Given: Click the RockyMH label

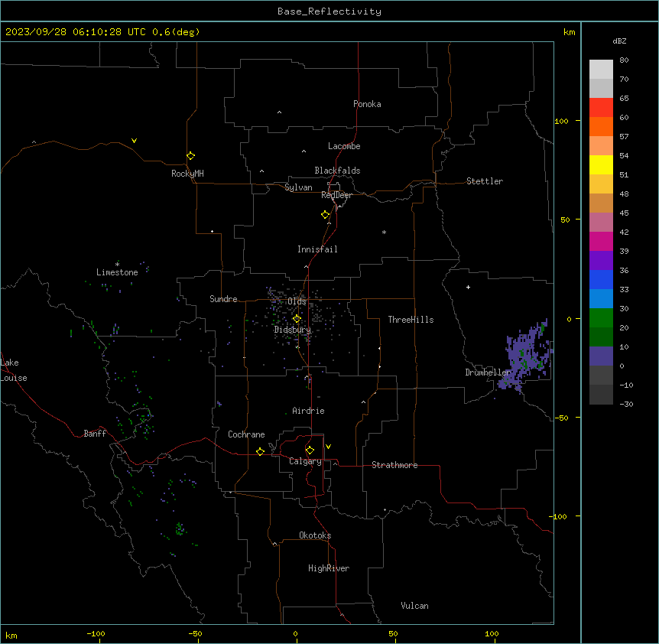Looking at the screenshot, I should click(187, 174).
